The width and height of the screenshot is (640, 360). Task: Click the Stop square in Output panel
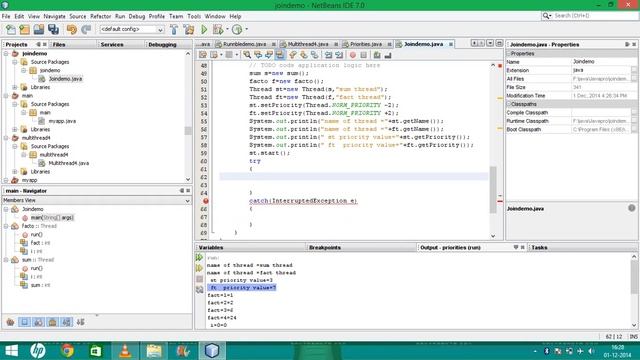pyautogui.click(x=199, y=279)
